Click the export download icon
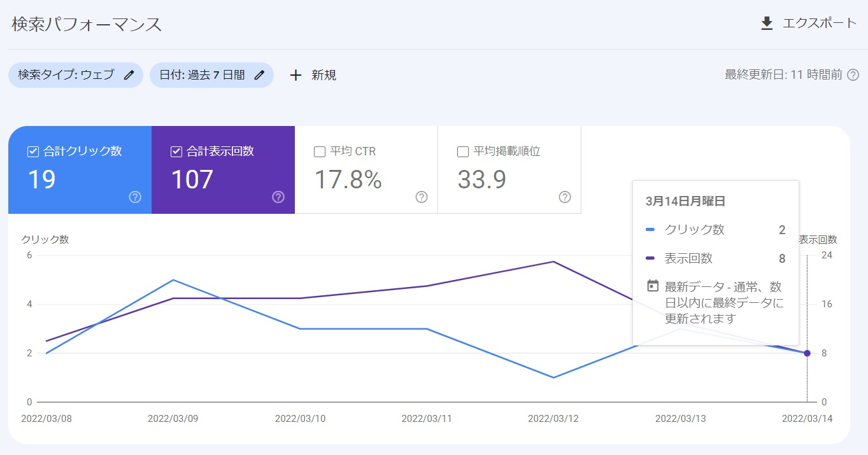 pos(767,24)
